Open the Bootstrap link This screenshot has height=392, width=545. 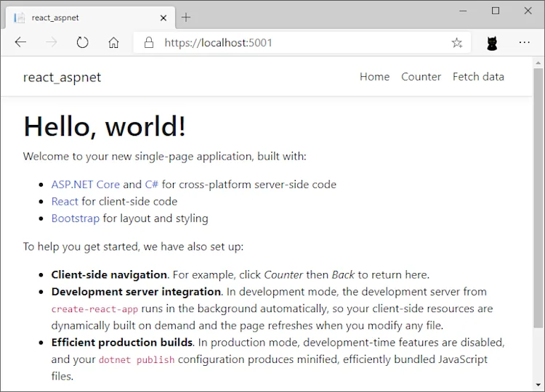[x=75, y=218]
